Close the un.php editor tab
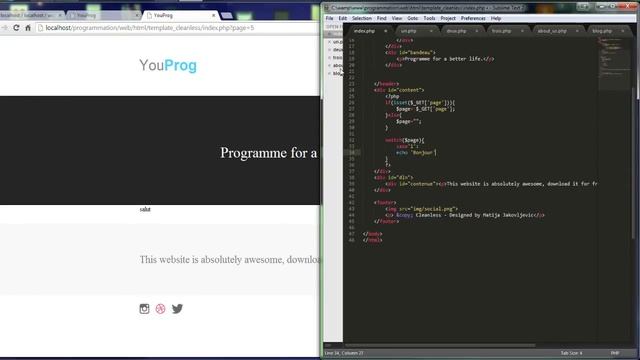Viewport: 640px width, 360px height. (431, 31)
